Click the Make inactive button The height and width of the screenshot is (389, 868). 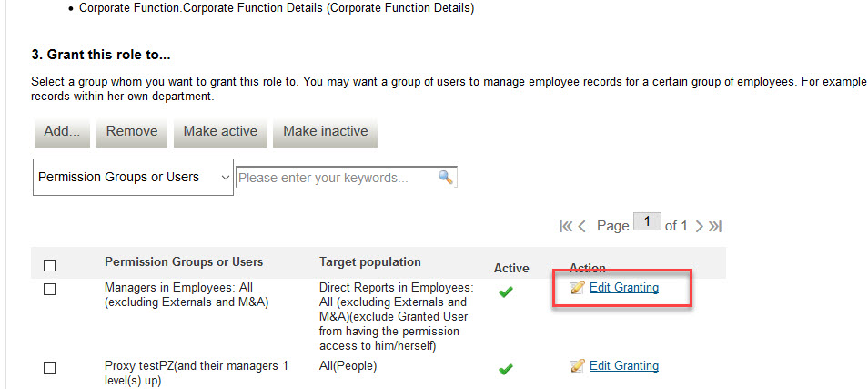click(x=326, y=131)
